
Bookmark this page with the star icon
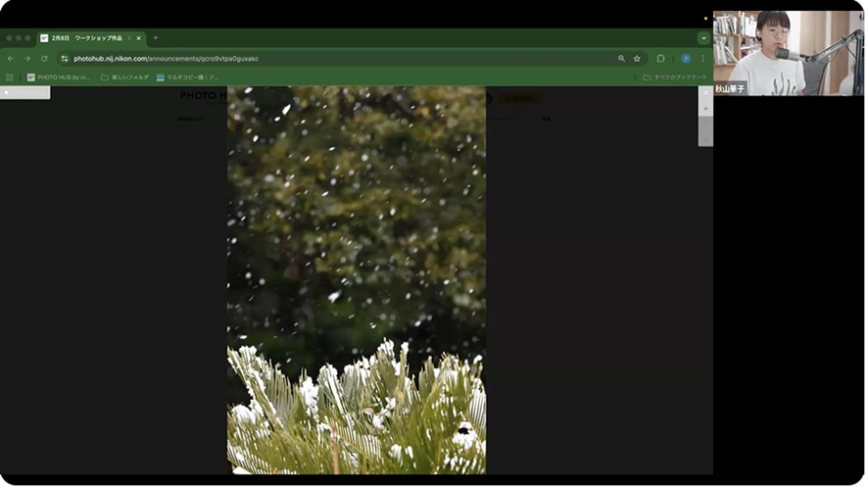click(x=637, y=59)
